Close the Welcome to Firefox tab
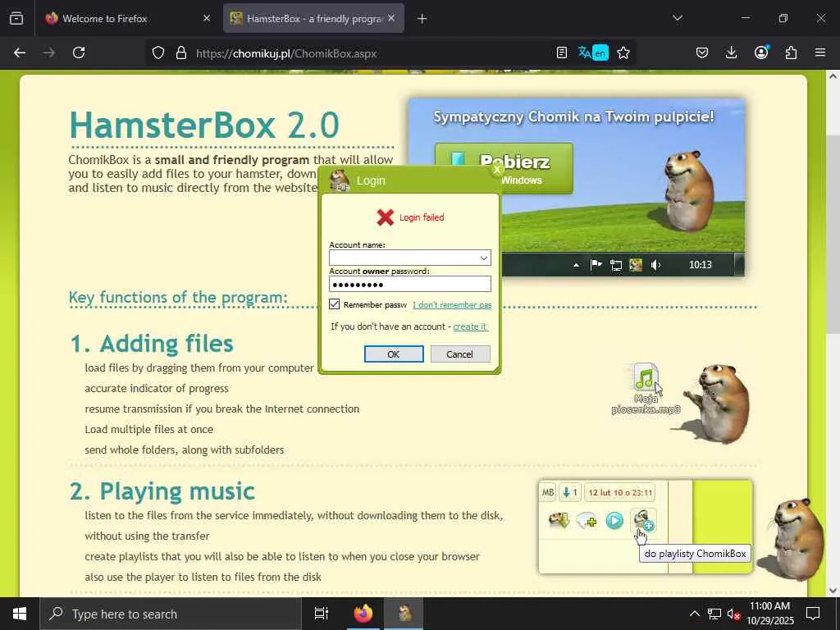Viewport: 840px width, 630px height. (207, 19)
